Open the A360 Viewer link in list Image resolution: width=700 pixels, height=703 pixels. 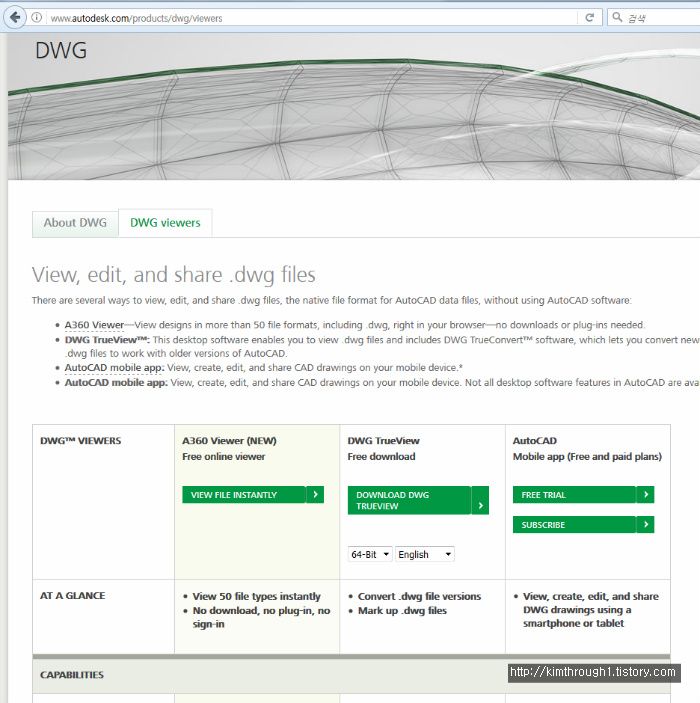pos(94,325)
